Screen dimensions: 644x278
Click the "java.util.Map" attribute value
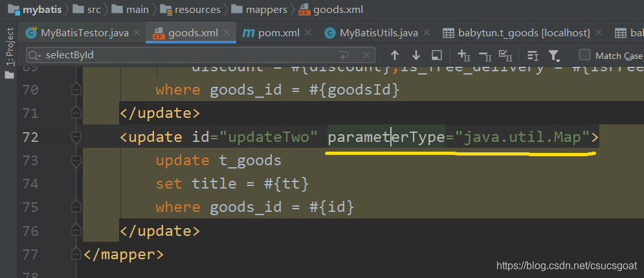click(522, 137)
